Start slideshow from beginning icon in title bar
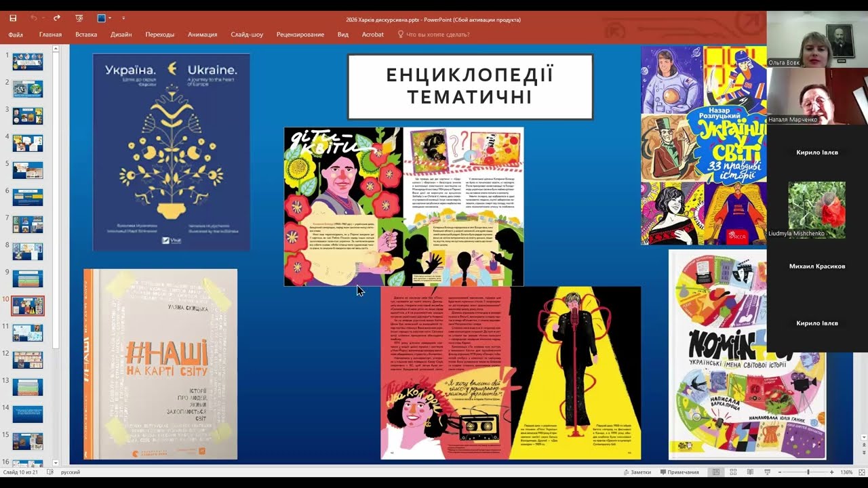 tap(79, 18)
